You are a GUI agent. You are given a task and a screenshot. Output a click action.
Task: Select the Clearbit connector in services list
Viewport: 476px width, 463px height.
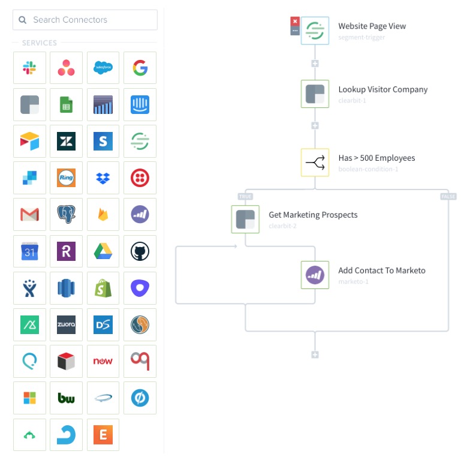(29, 104)
